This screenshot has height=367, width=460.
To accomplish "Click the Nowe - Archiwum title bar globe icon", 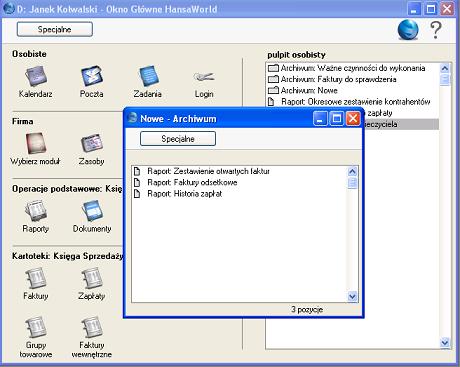I will click(133, 118).
